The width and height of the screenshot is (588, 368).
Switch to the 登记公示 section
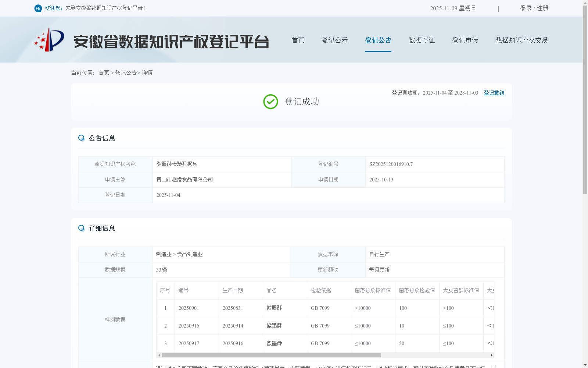(335, 40)
